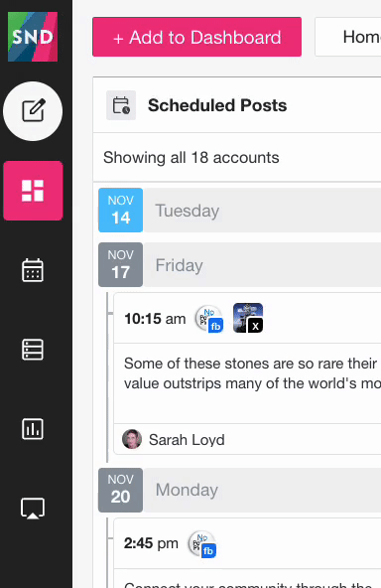Click the X account avatar at 10:15 am
Viewport: 381px width, 588px height.
coord(248,318)
